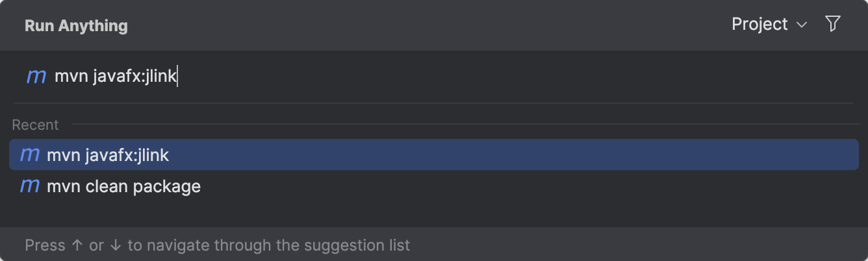
Task: Click the Recent section header
Action: [35, 125]
